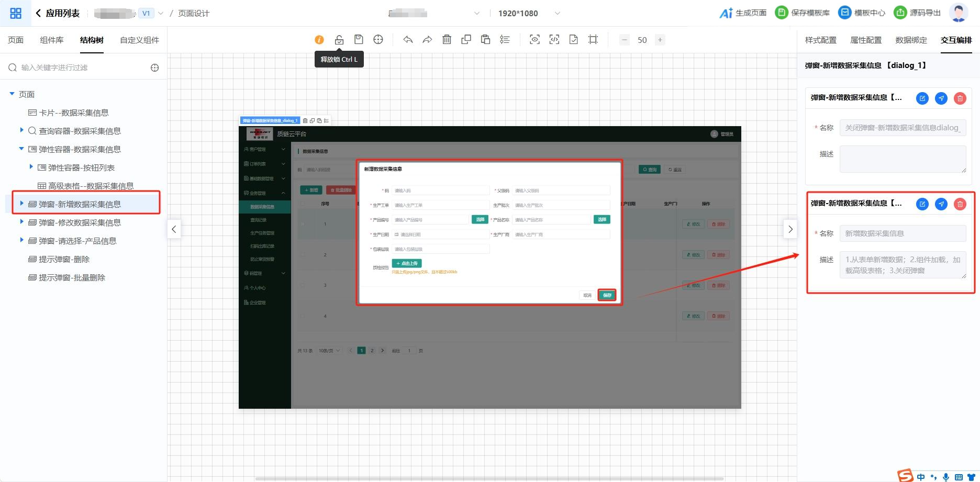Click the release lock icon in toolbar
Viewport: 980px width, 482px height.
(x=339, y=40)
